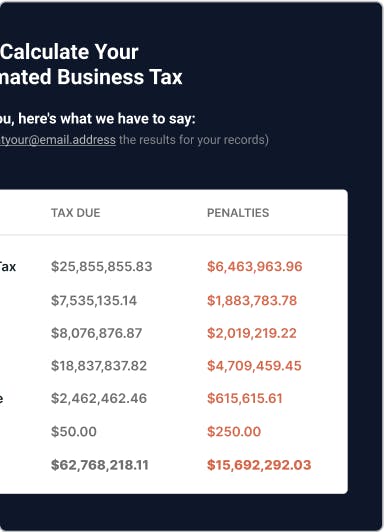Click penalty amount $4,709,459.45
Viewport: 384px width, 532px height.
254,365
